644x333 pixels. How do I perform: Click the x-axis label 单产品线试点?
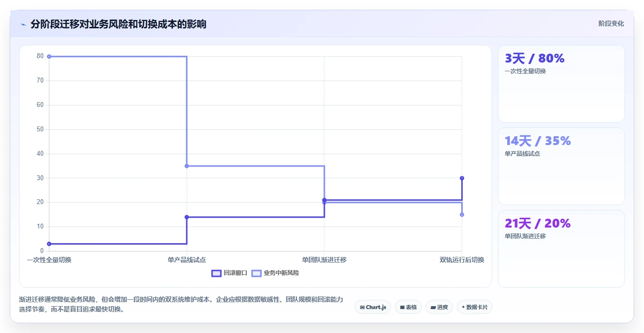pyautogui.click(x=187, y=260)
